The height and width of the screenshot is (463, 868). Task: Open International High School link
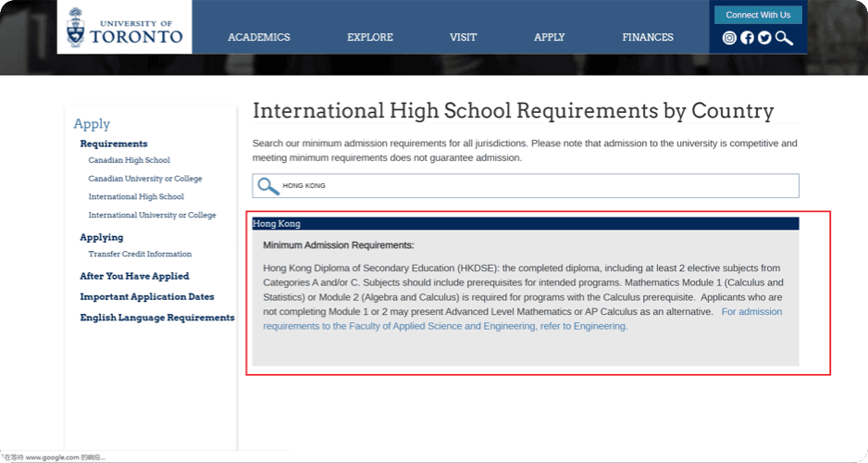tap(136, 196)
